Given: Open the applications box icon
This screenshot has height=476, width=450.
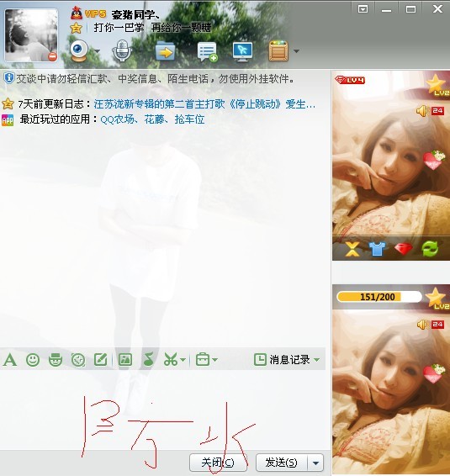Looking at the screenshot, I should tap(278, 50).
